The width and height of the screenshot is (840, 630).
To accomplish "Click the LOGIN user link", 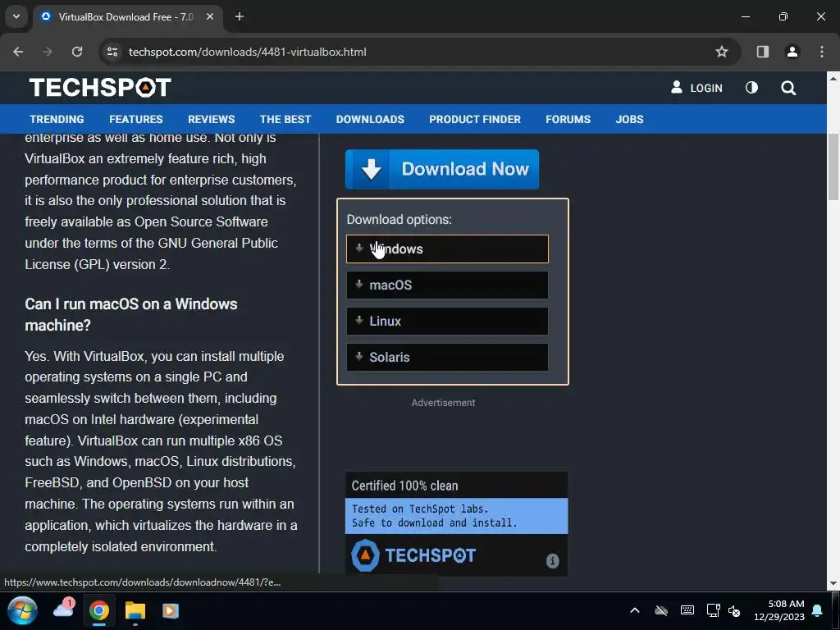I will 696,88.
